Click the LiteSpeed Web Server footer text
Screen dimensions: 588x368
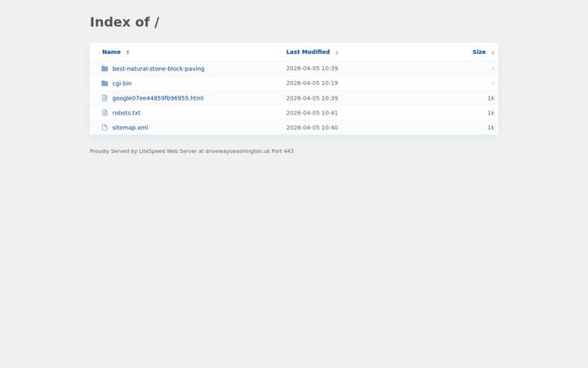tap(192, 151)
